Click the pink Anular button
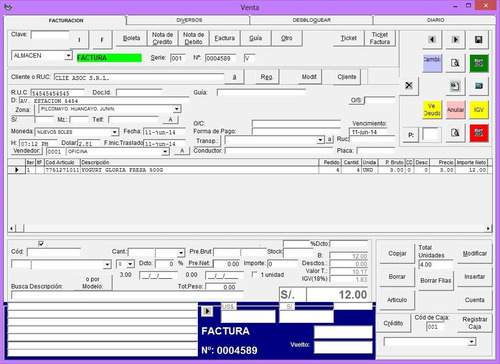Viewport: 500px width, 364px height. [x=455, y=109]
